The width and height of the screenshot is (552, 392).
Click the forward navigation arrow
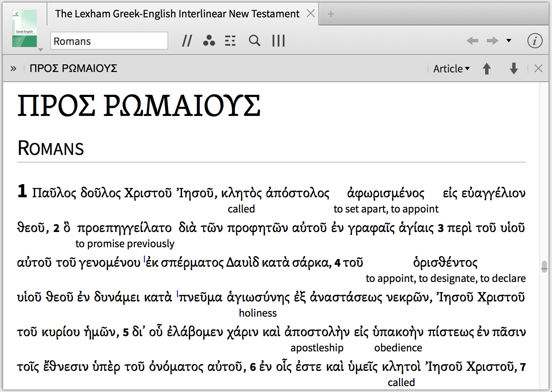point(492,41)
